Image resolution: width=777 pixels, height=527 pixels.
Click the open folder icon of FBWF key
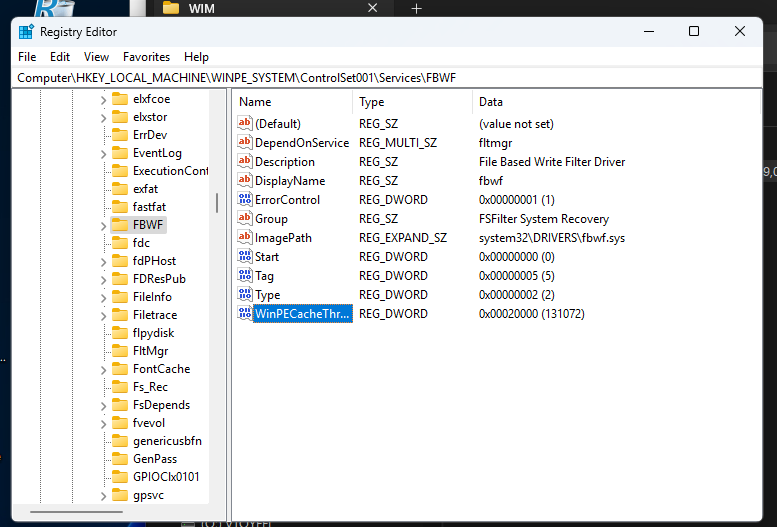coord(120,225)
